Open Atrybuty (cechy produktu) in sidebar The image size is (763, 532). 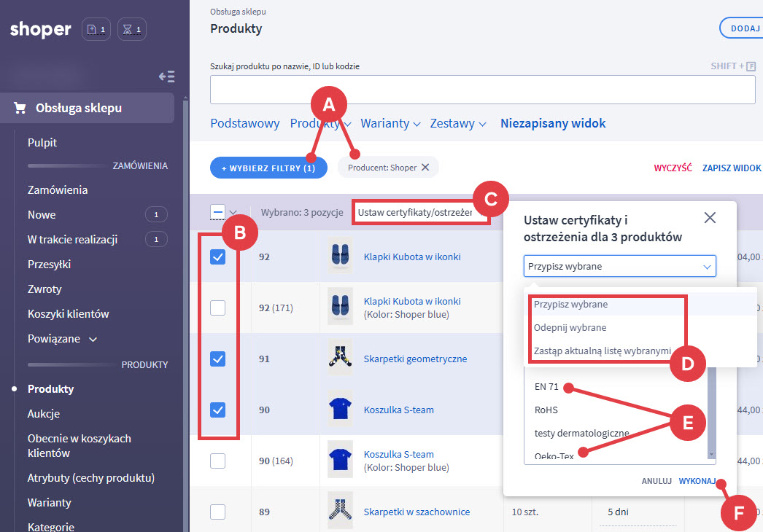[91, 478]
